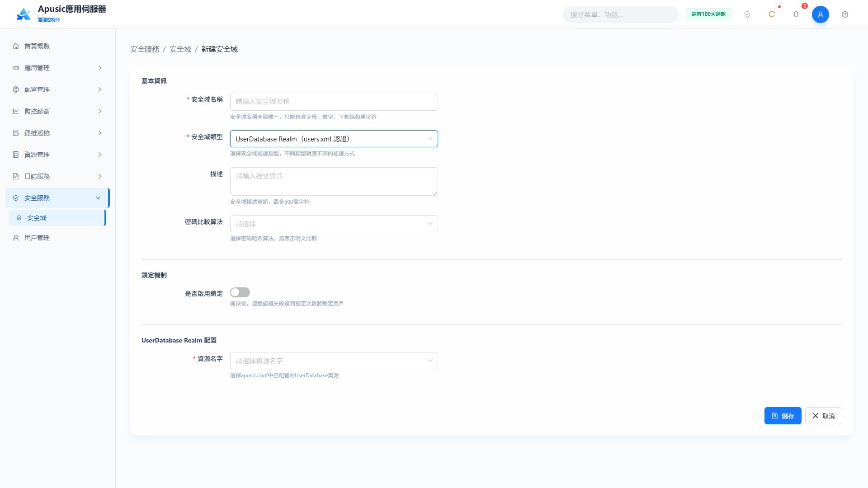
Task: Open the 資源名字 dropdown
Action: [x=334, y=361]
